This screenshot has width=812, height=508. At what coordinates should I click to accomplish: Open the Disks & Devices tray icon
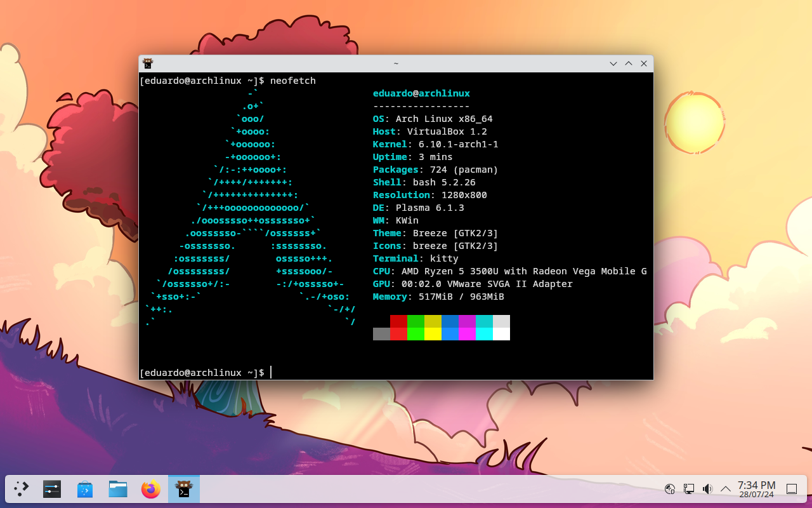(670, 489)
